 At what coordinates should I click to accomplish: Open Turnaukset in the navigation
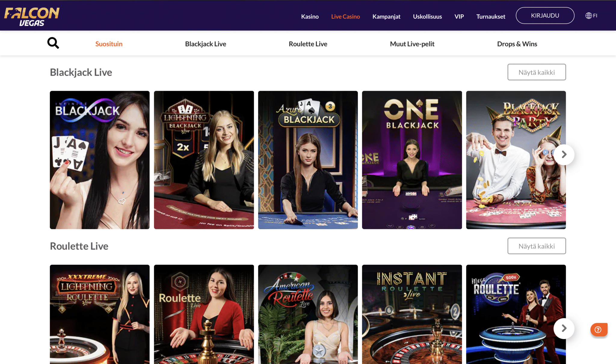[491, 17]
